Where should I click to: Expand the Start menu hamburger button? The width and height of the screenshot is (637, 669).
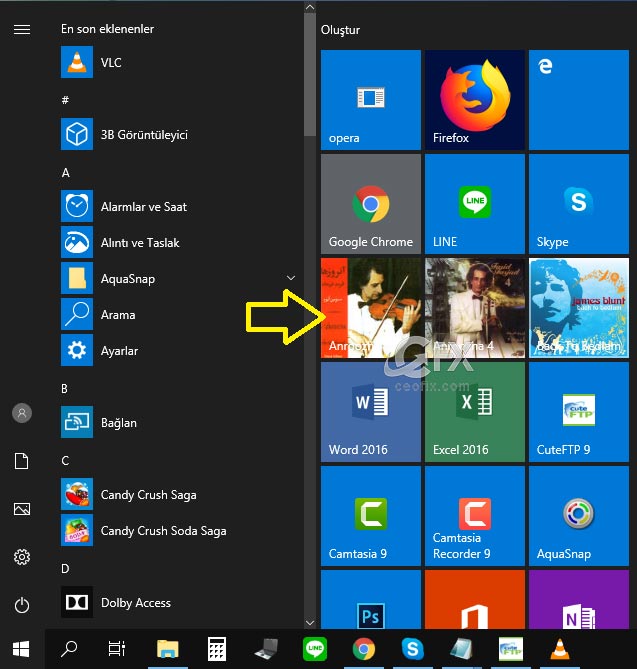click(x=22, y=29)
